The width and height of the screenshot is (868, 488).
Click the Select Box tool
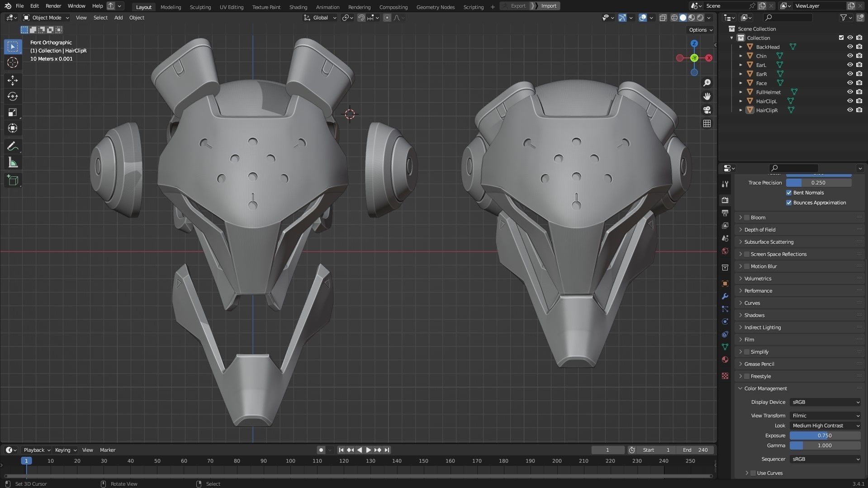(13, 47)
